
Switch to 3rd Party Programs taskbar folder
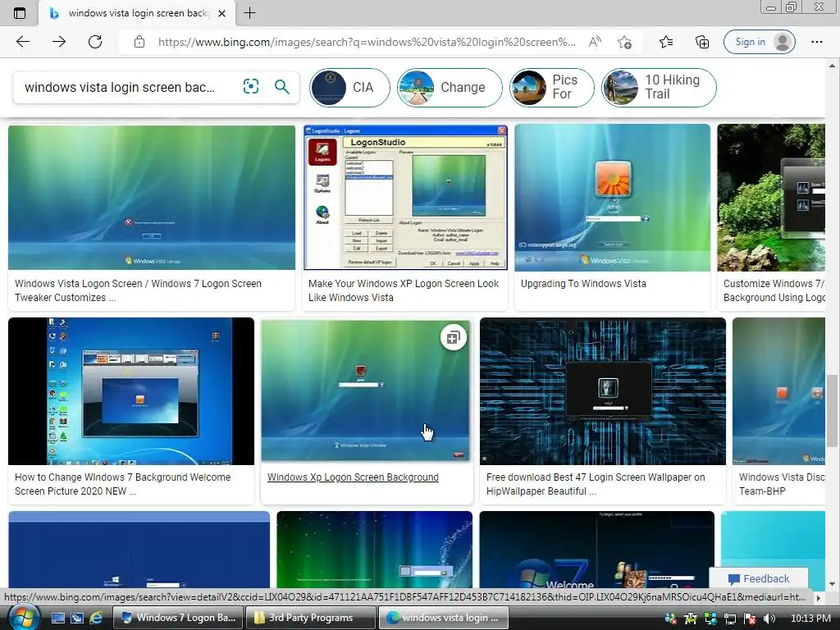point(311,618)
